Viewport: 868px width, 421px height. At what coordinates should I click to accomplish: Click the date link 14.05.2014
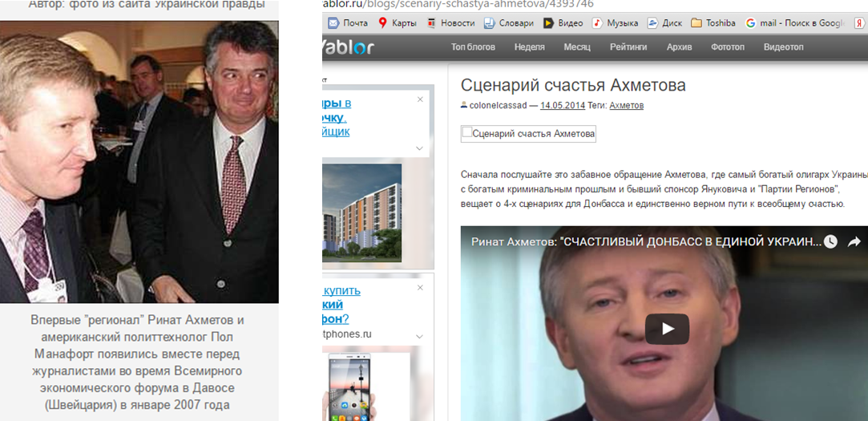(563, 105)
